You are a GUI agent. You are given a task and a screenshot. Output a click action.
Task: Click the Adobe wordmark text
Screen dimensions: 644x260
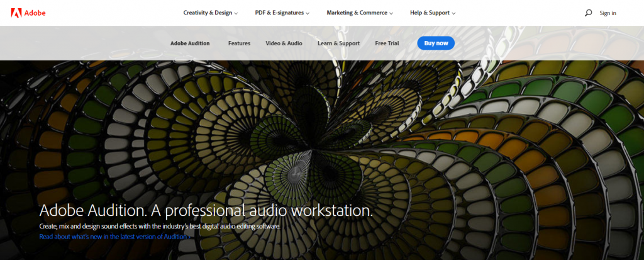[35, 13]
